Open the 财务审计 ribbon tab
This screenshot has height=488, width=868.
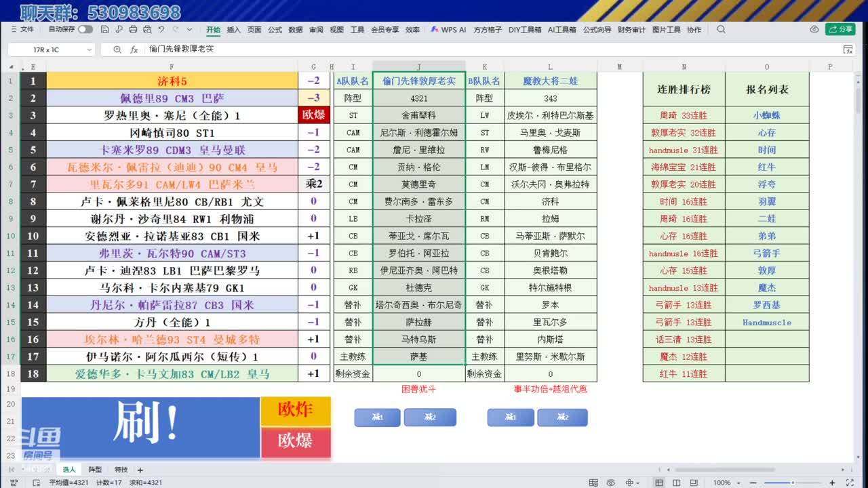(x=631, y=30)
